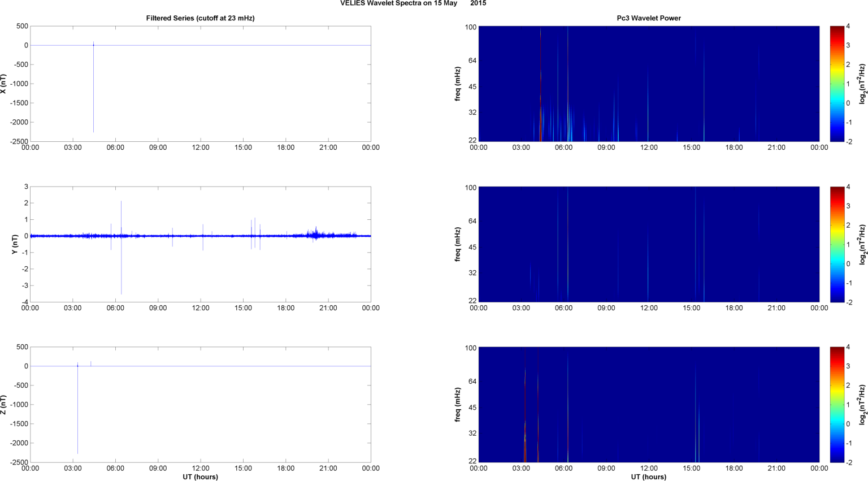
Task: Click the cyan streak after 15:00 in Z wavelet plot
Action: [x=698, y=432]
